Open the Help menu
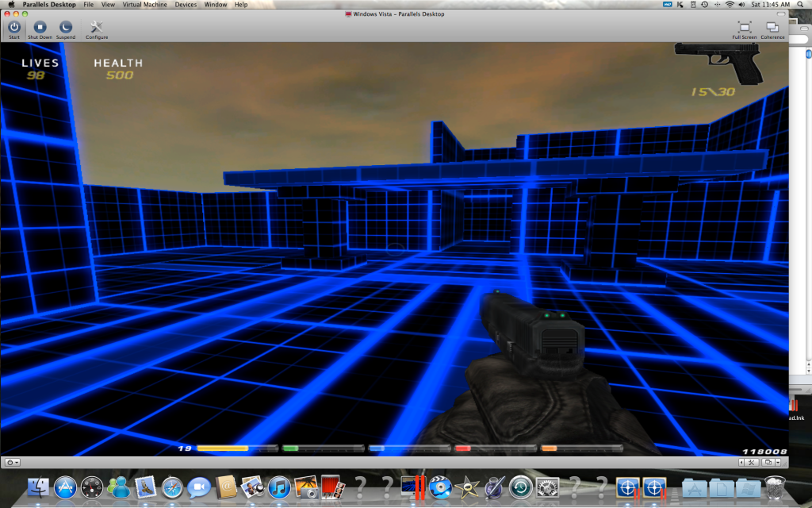 pos(241,4)
